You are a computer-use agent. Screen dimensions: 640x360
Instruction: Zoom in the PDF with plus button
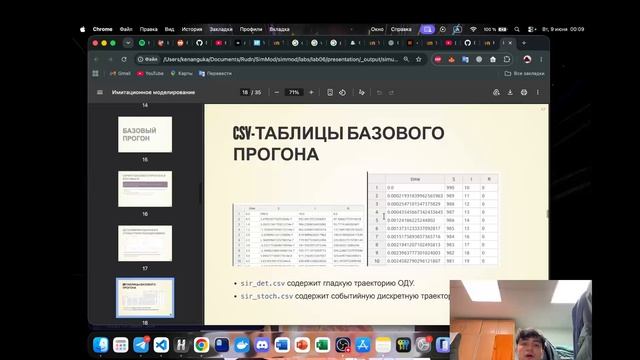311,92
